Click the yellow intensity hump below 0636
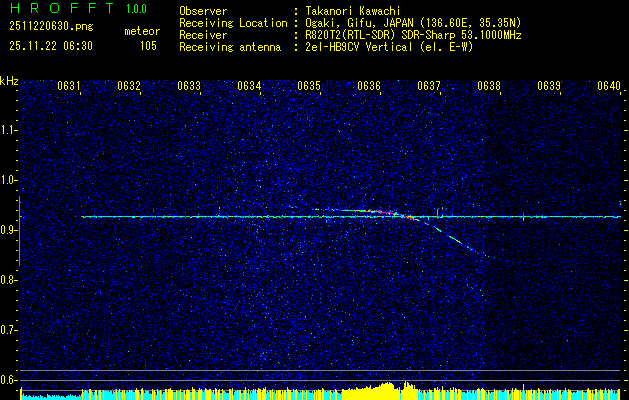Viewport: 629px width, 400px height. (379, 390)
